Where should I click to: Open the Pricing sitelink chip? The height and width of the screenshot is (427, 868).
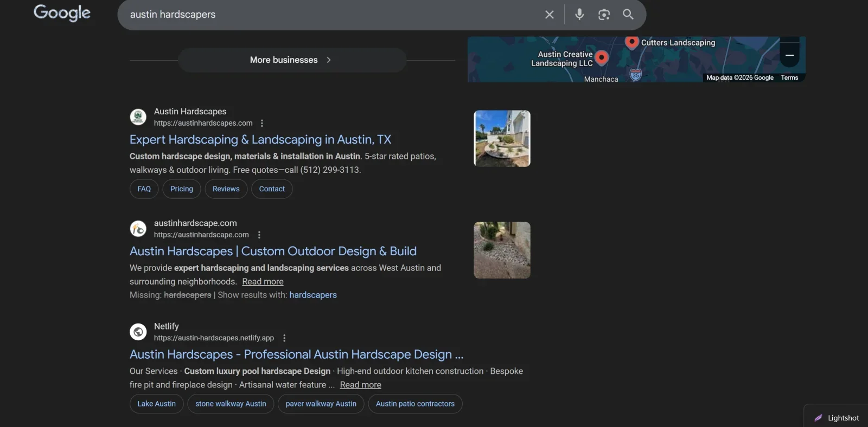[181, 189]
